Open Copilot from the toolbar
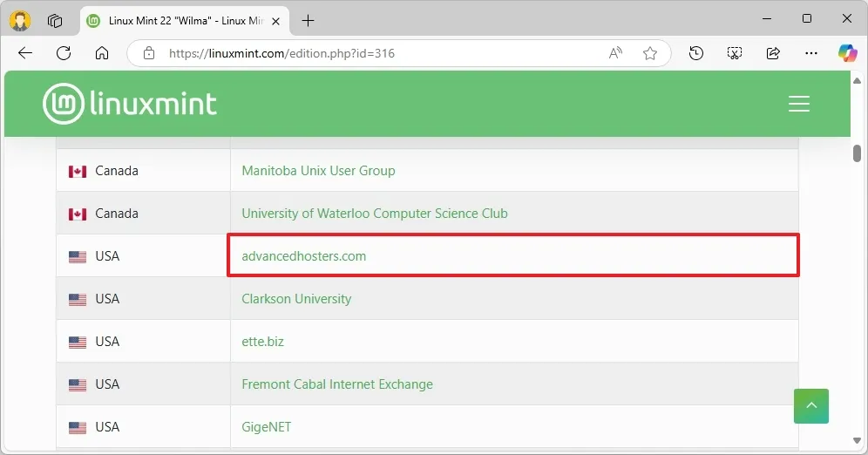The image size is (868, 455). (847, 53)
